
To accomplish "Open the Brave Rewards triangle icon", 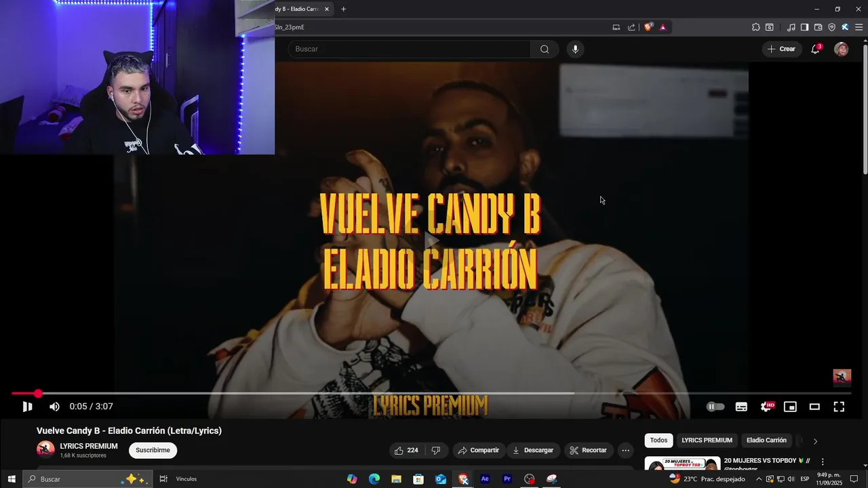I will coord(663,27).
